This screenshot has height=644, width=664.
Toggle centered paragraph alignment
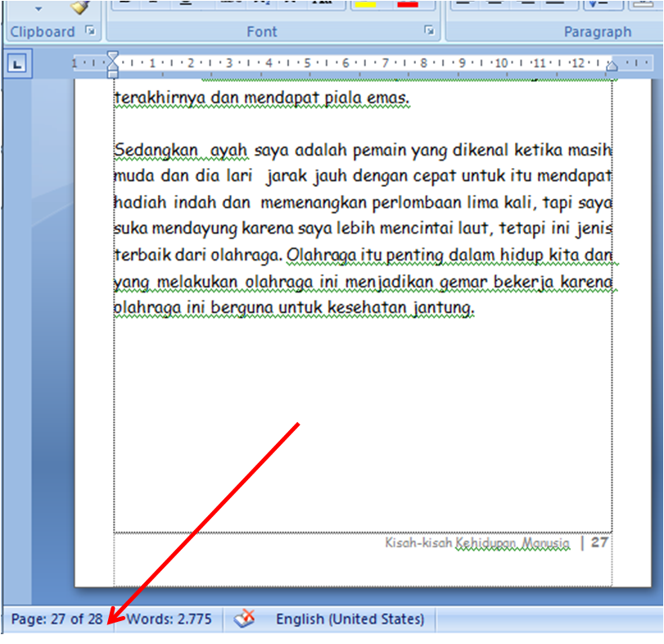click(492, 4)
